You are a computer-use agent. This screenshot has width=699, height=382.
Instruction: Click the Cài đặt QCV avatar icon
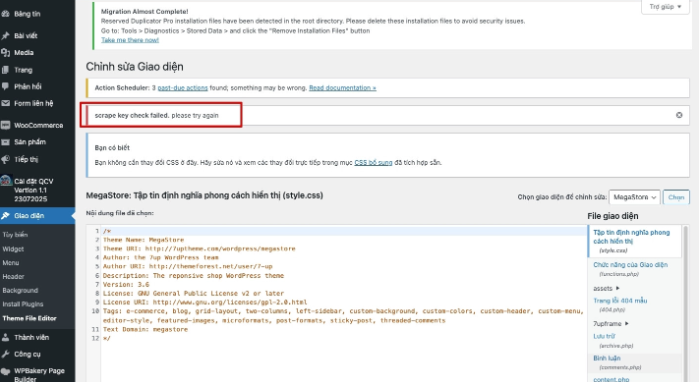[6, 181]
